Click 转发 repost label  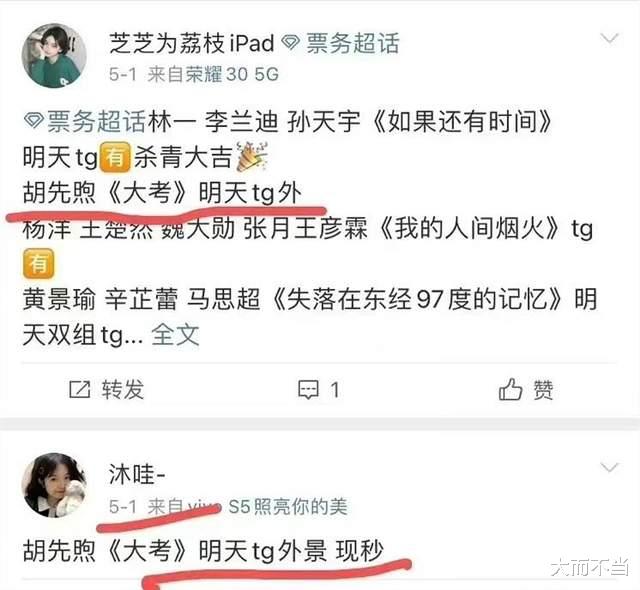point(123,389)
